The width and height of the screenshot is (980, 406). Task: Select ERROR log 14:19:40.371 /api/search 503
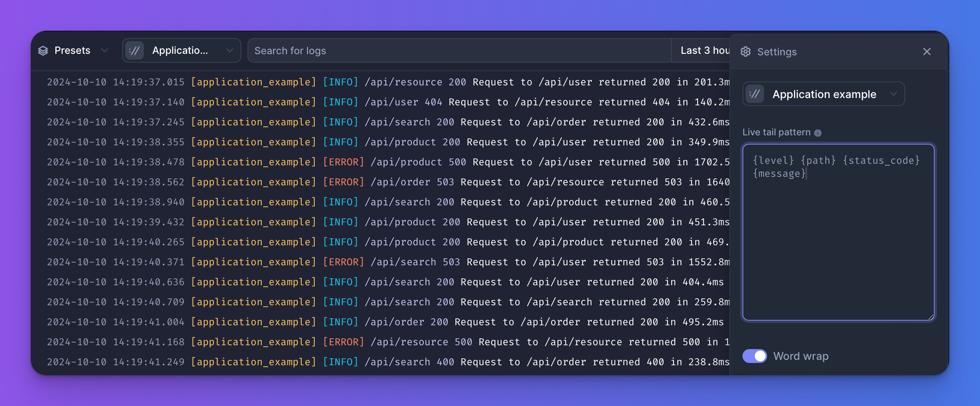388,262
